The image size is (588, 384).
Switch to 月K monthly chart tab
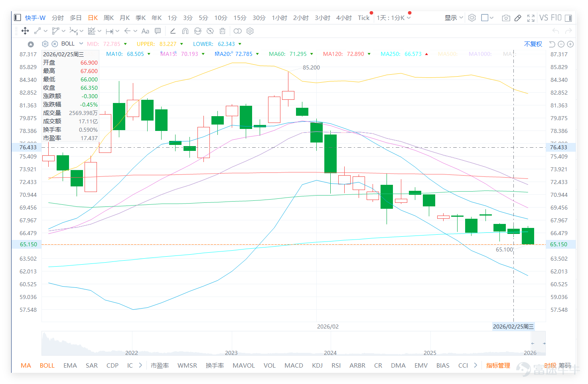[x=124, y=18]
